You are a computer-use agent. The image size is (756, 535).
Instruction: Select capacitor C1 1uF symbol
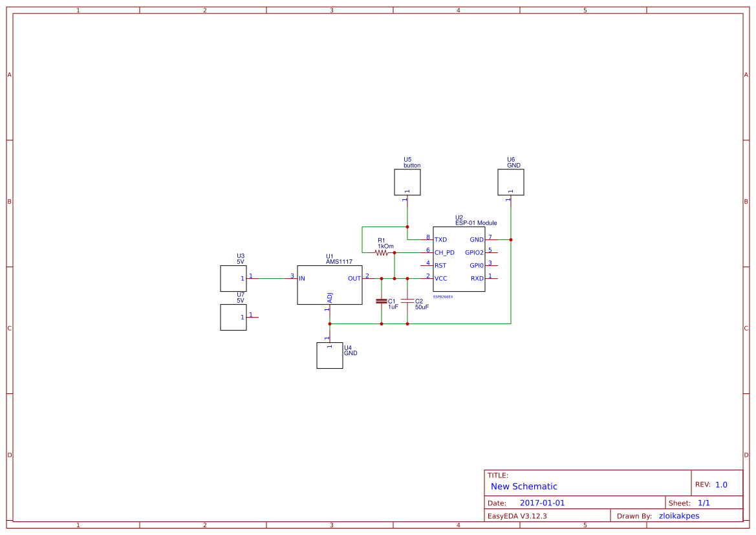click(x=382, y=301)
